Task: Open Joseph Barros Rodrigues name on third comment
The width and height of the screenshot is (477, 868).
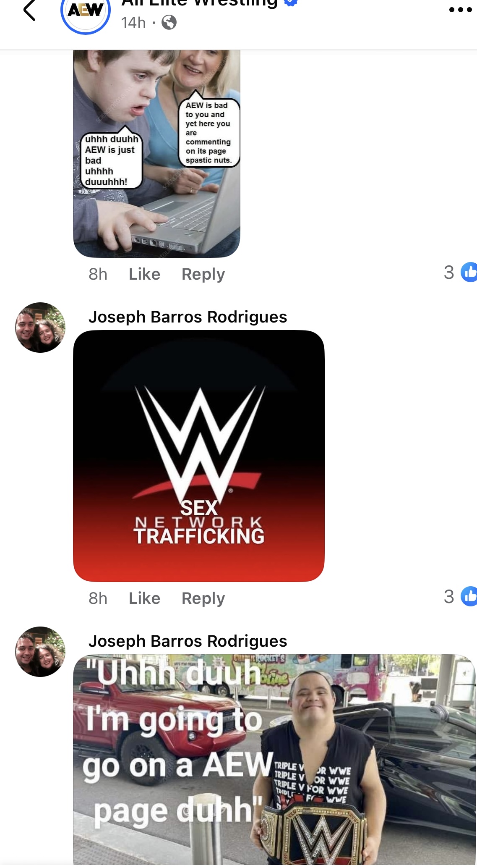Action: (x=188, y=641)
